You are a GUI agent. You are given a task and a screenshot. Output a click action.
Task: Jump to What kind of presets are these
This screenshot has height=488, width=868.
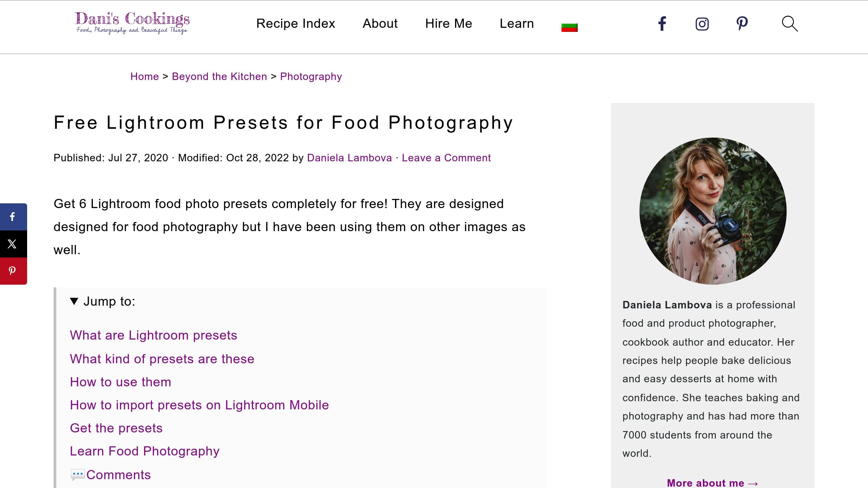[x=162, y=359]
